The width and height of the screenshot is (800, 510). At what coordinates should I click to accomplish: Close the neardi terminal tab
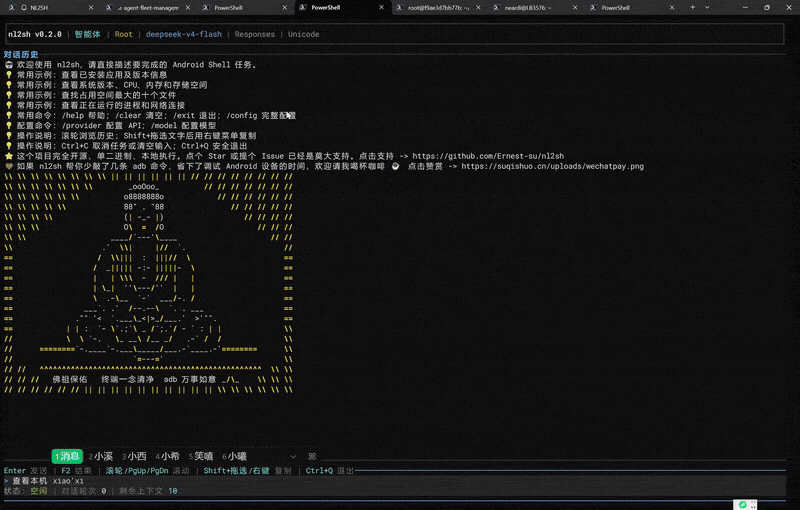575,8
